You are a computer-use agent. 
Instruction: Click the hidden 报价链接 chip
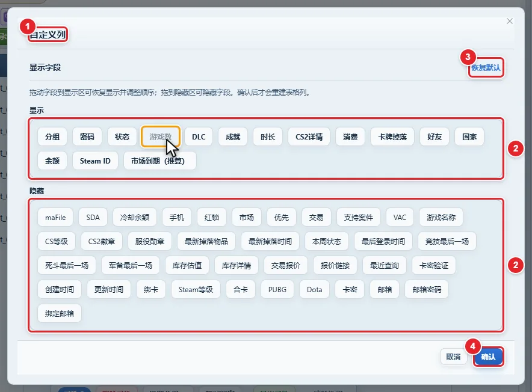coord(335,266)
